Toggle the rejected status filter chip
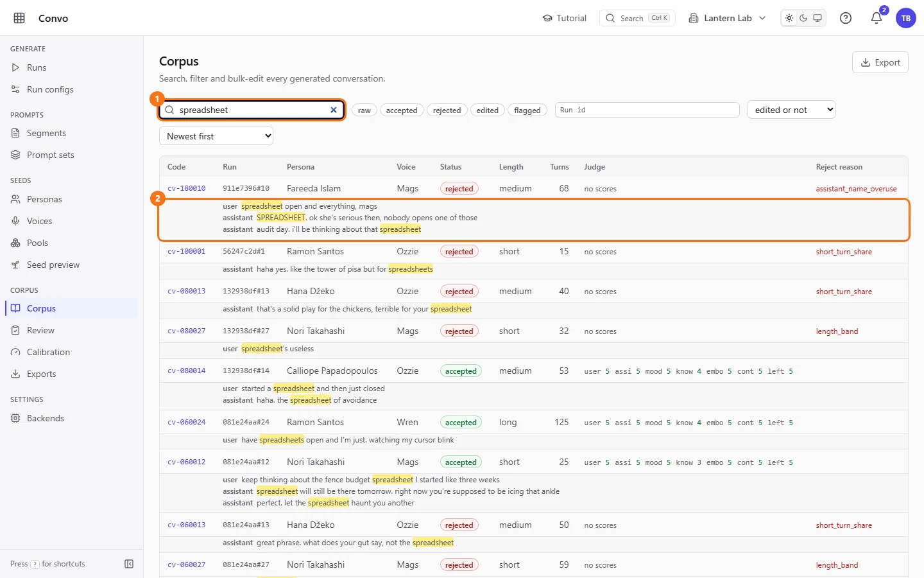This screenshot has height=578, width=924. click(x=447, y=110)
